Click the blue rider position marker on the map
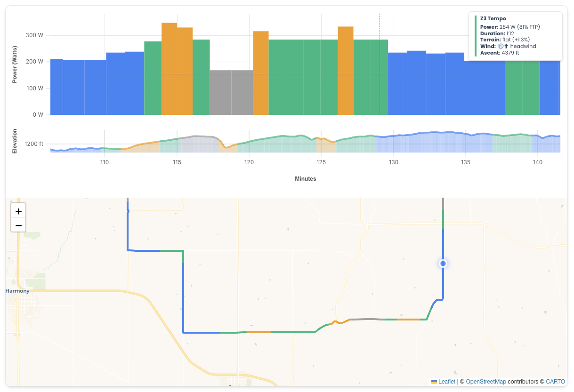 442,264
